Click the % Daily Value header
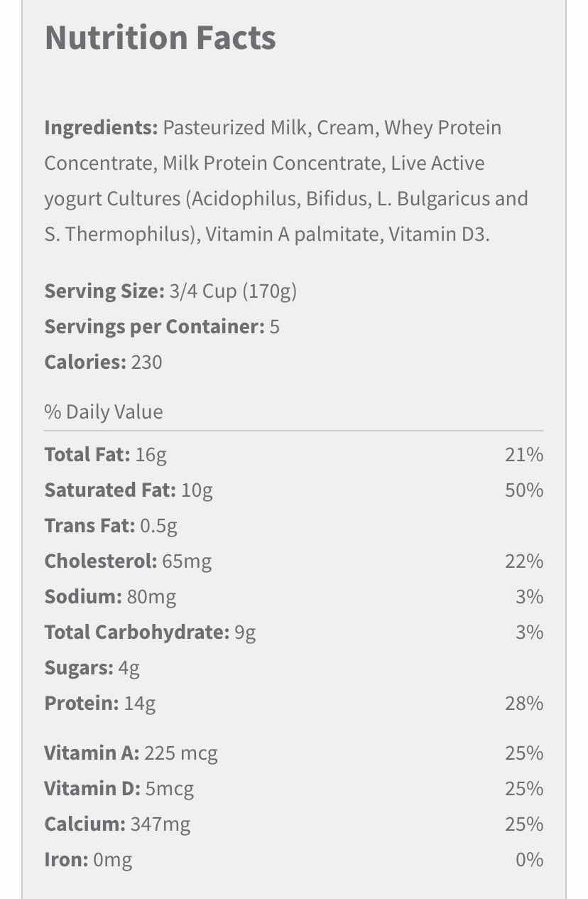This screenshot has width=588, height=899. (104, 412)
